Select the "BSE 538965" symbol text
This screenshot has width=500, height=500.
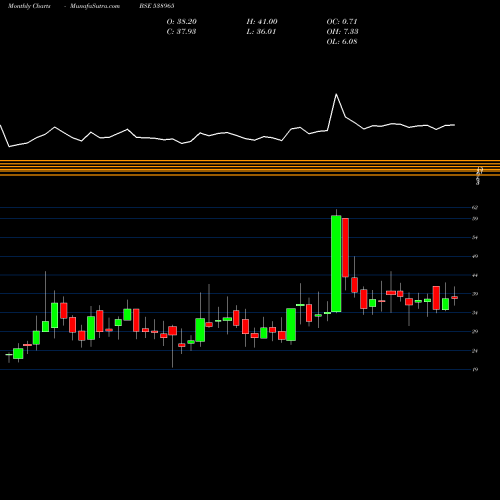coord(157,6)
